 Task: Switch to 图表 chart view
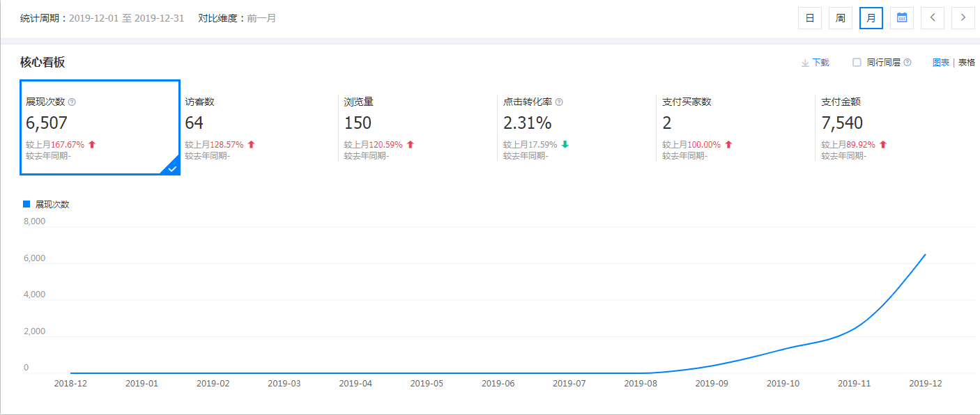[x=941, y=63]
